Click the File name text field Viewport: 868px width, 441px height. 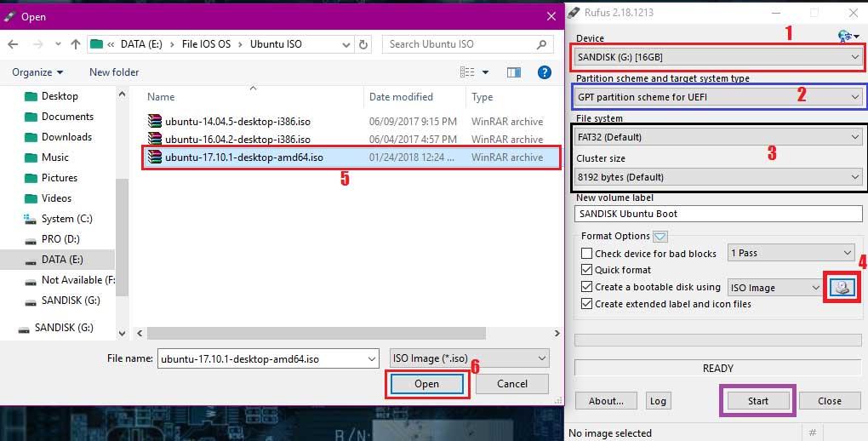261,359
